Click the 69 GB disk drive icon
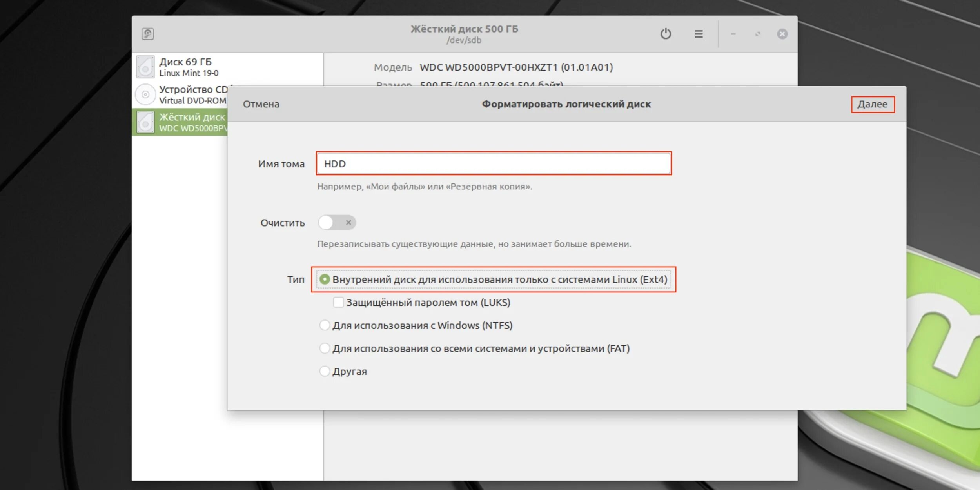980x490 pixels. (145, 67)
